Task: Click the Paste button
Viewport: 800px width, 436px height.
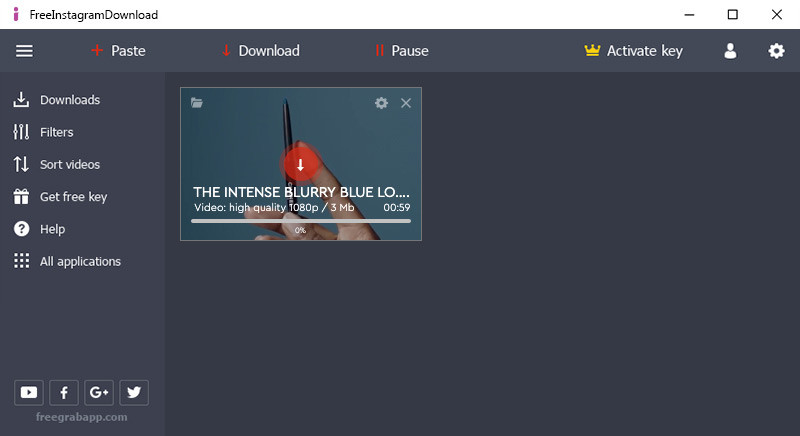Action: click(118, 50)
